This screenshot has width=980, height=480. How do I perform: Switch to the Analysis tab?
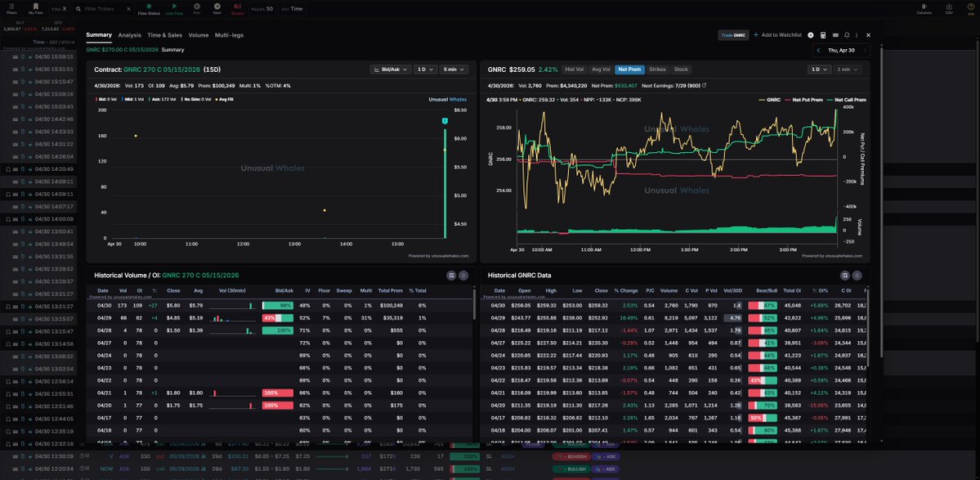pos(129,36)
